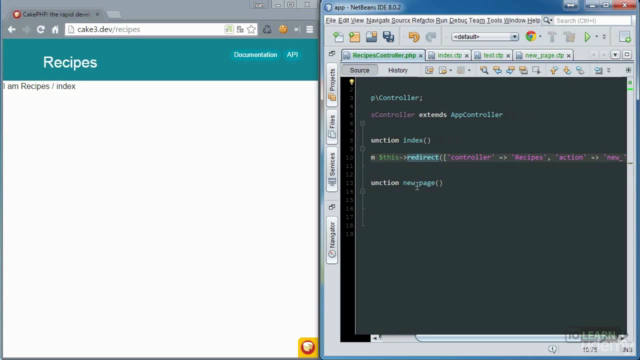
Task: Reload the cake3.dev page in Chrome
Action: coord(40,29)
